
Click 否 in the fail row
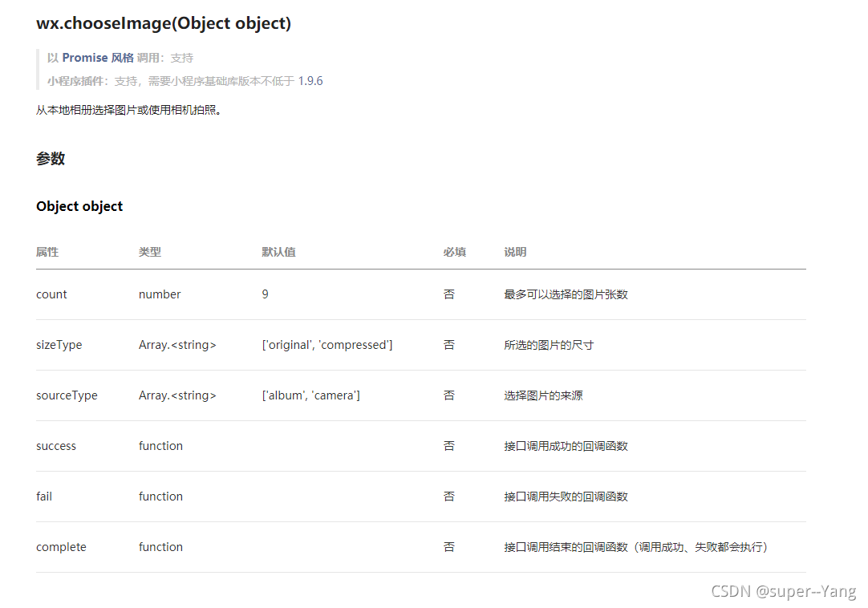(449, 497)
